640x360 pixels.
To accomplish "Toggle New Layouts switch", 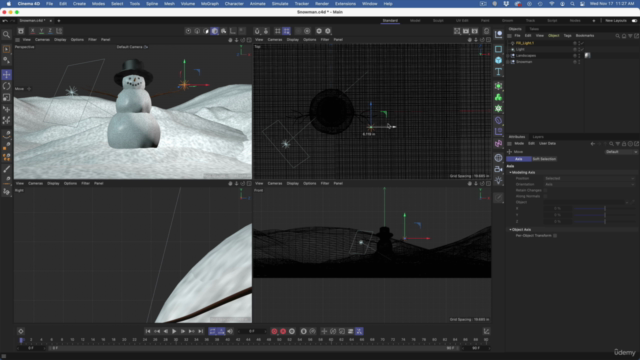I will point(634,20).
